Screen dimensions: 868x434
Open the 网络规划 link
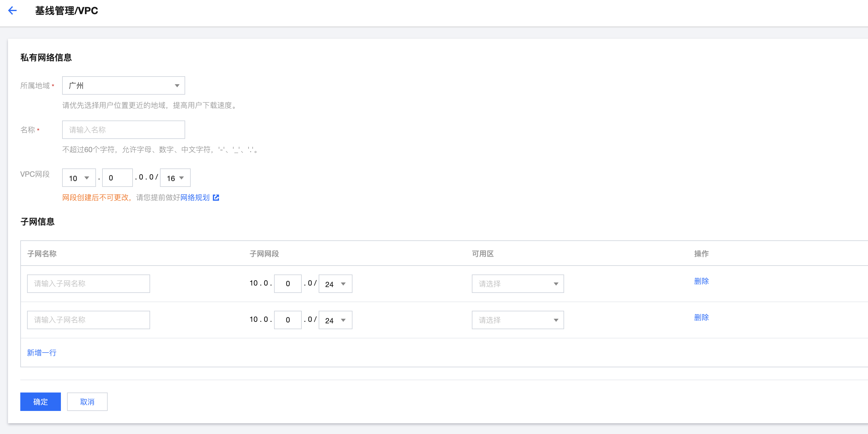(195, 198)
